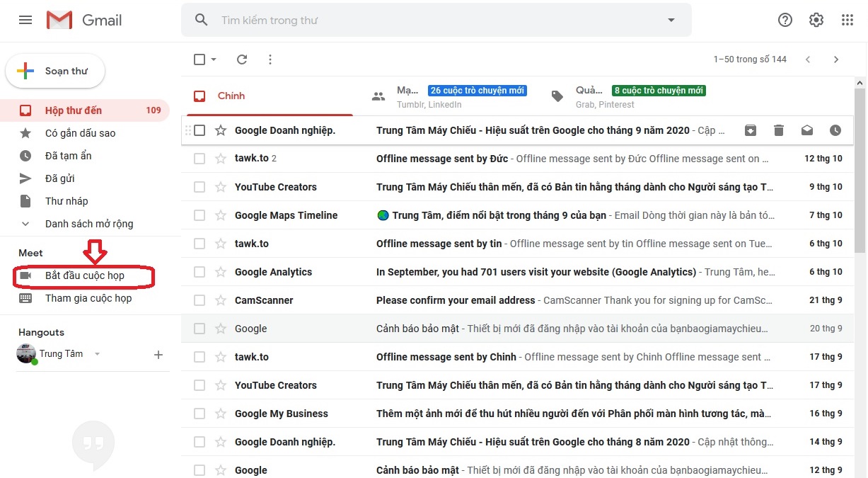Open Bắt đầu cuộc họp in Meet

(x=85, y=275)
